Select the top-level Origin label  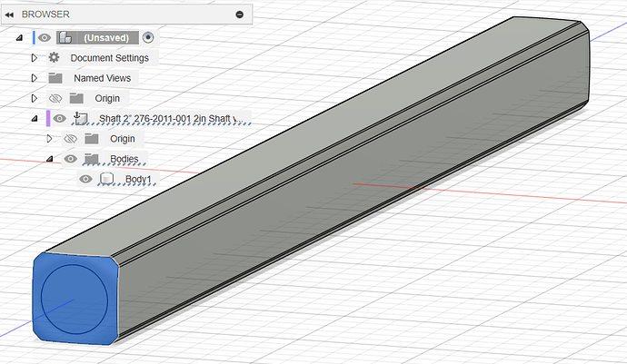[x=107, y=98]
